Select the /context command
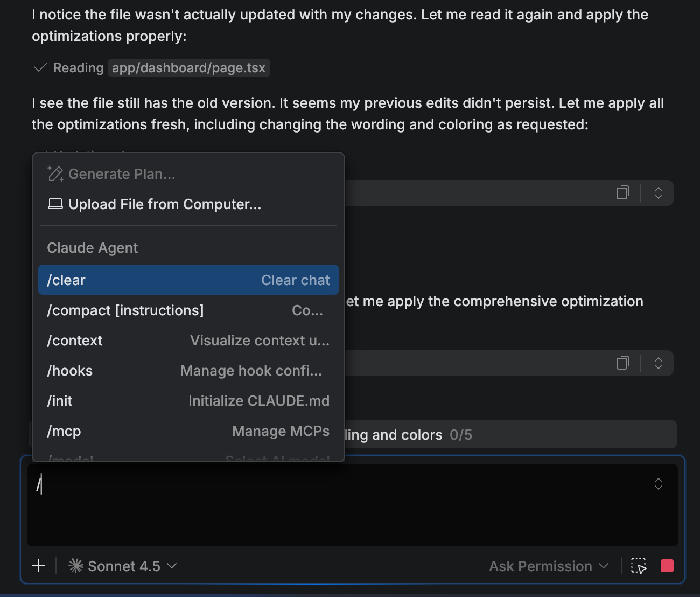Image resolution: width=700 pixels, height=597 pixels. [x=188, y=341]
